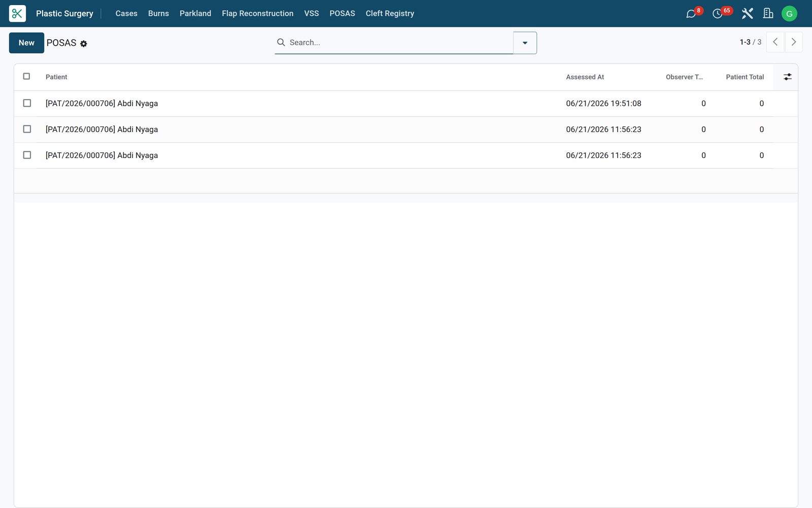Open the Plastic Surgery app home icon

click(17, 13)
